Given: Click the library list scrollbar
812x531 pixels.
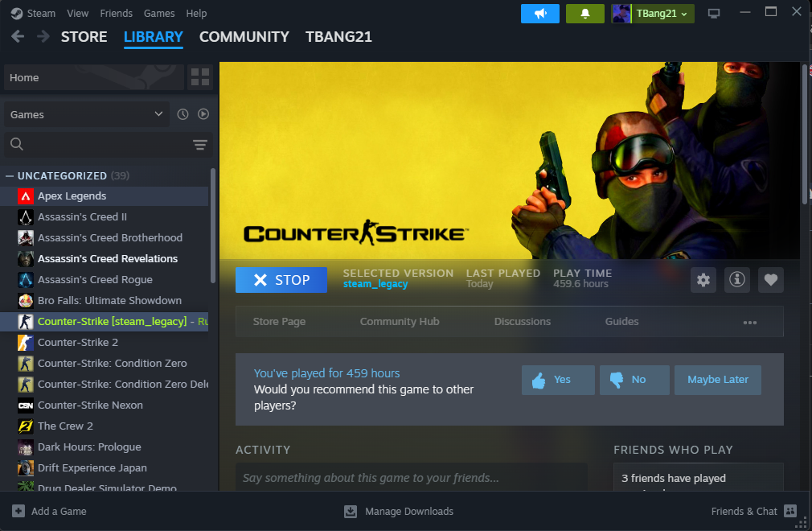Looking at the screenshot, I should pos(213,225).
